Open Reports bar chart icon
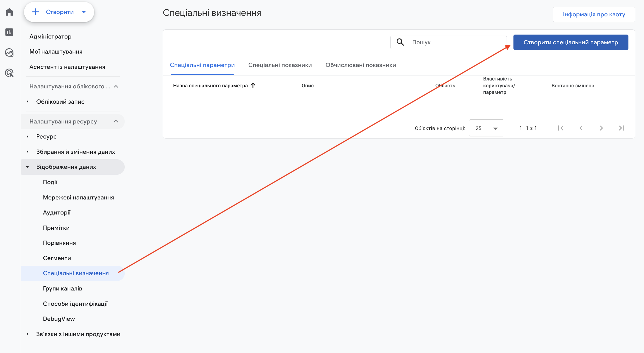644x353 pixels. tap(9, 32)
